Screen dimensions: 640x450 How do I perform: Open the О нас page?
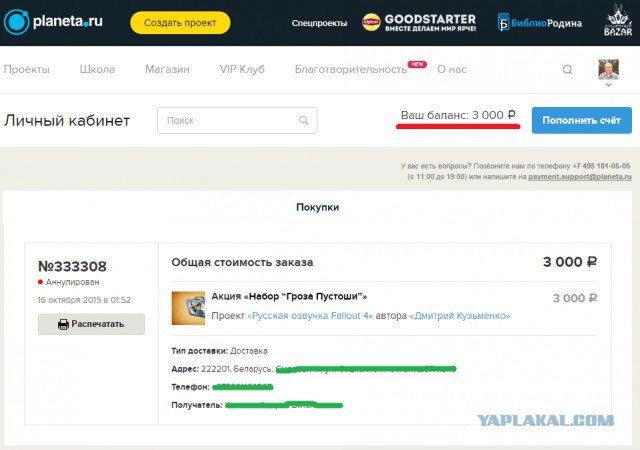point(452,69)
